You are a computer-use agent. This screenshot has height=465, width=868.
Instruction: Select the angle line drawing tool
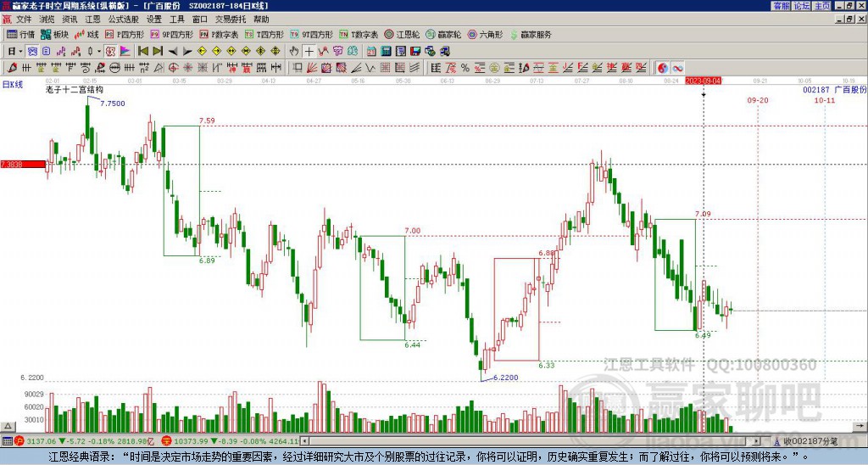pos(356,68)
